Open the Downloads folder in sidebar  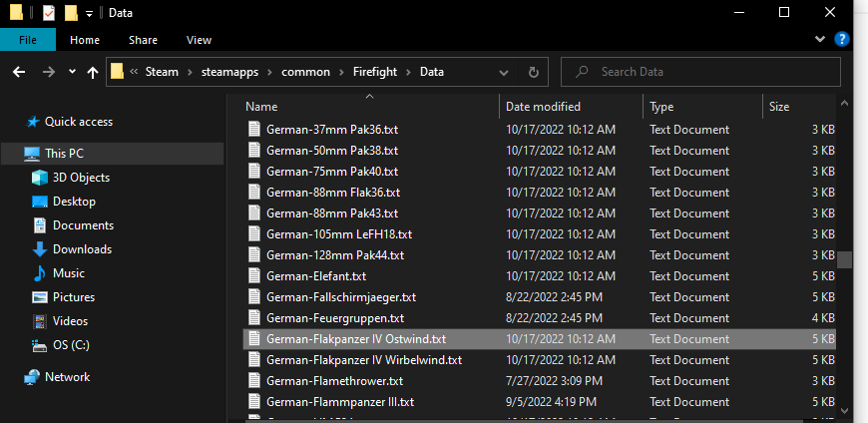(82, 249)
